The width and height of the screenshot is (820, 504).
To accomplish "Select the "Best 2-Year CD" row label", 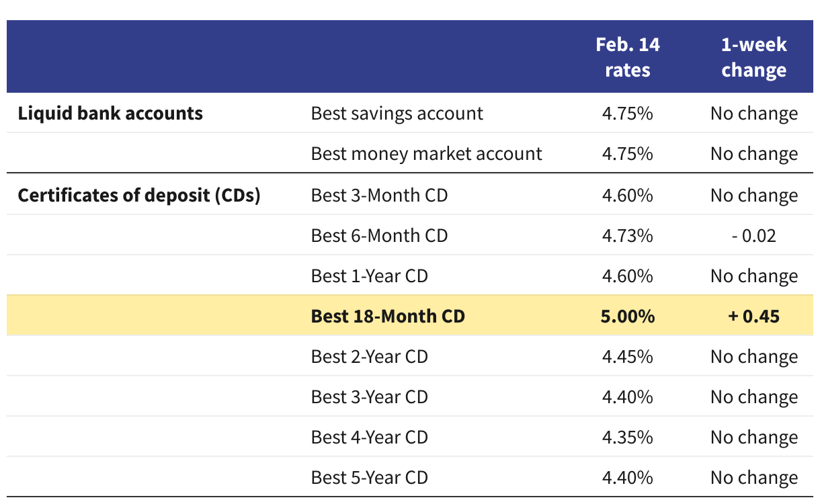I will click(x=369, y=356).
